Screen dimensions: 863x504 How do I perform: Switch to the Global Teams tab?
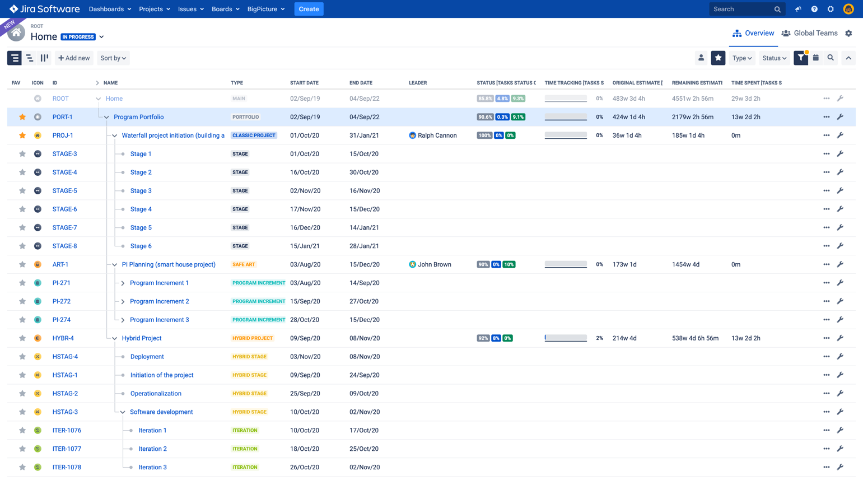click(x=809, y=33)
